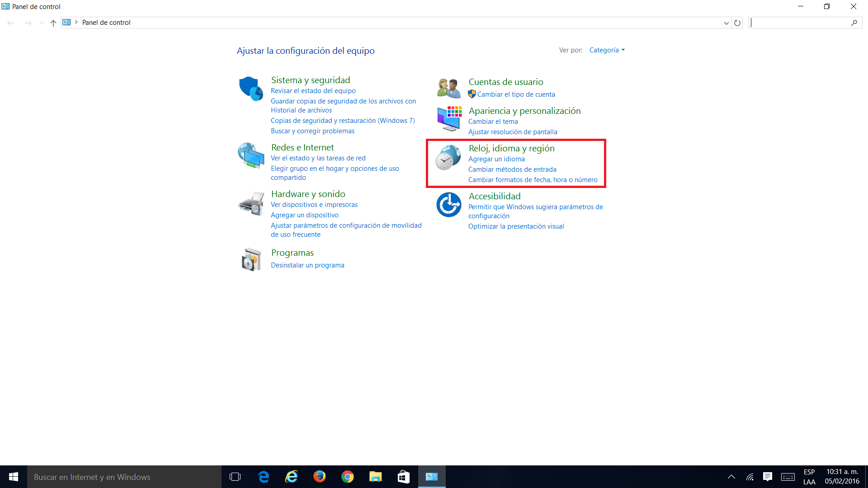
Task: Open the taskbar date and time
Action: coord(842,477)
